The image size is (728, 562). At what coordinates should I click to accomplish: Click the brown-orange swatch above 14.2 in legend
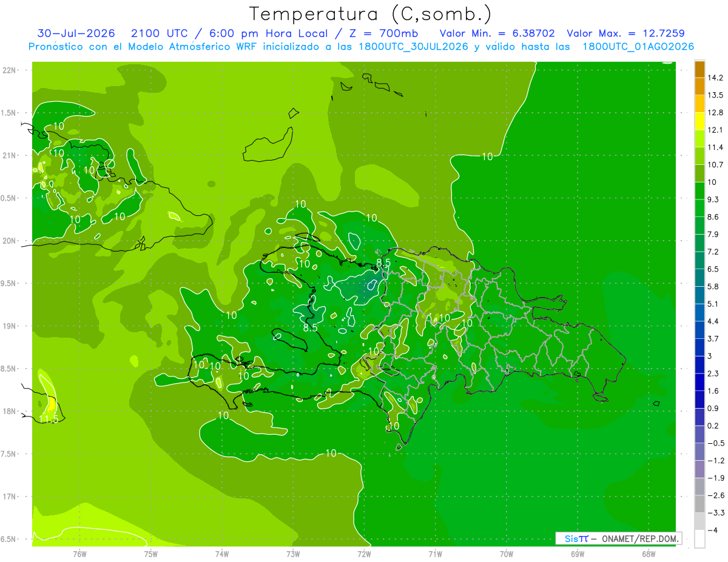click(x=699, y=69)
